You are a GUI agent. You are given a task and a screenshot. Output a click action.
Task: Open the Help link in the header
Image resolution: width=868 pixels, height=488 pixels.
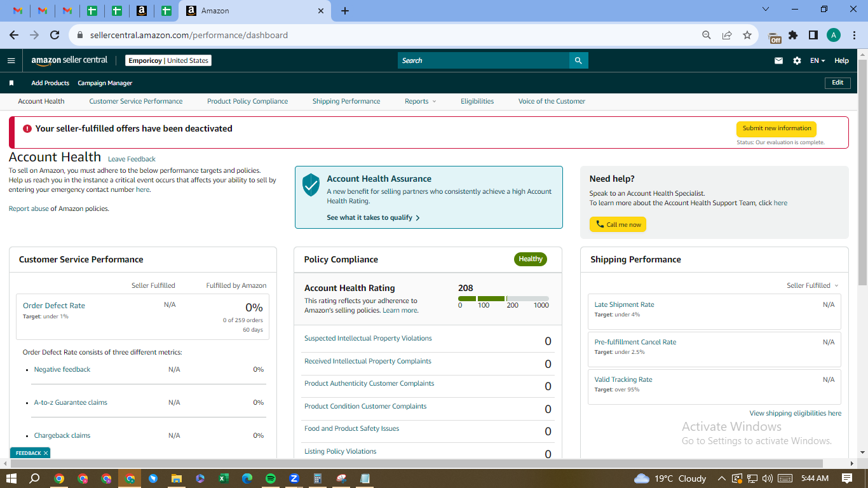pos(841,61)
